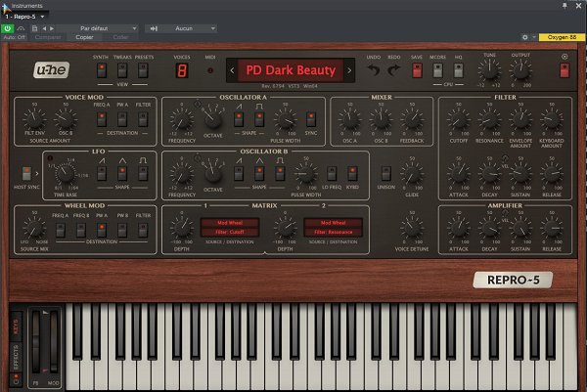Click the OUTPUT volume knob
587x392 pixels.
point(520,70)
